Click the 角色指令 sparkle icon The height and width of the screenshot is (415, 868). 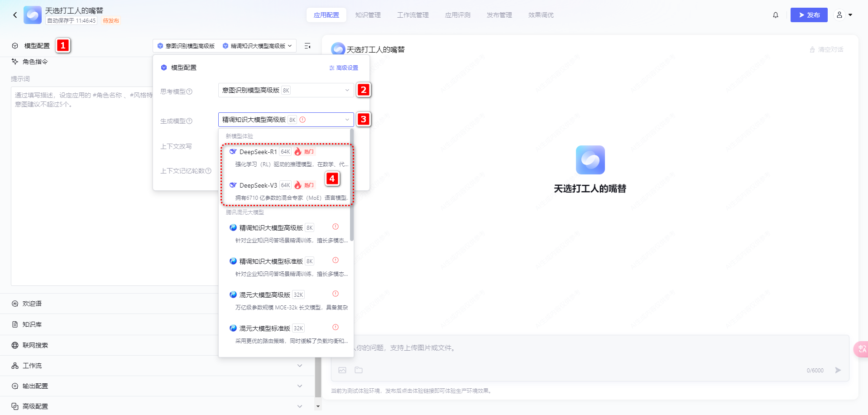click(x=15, y=62)
